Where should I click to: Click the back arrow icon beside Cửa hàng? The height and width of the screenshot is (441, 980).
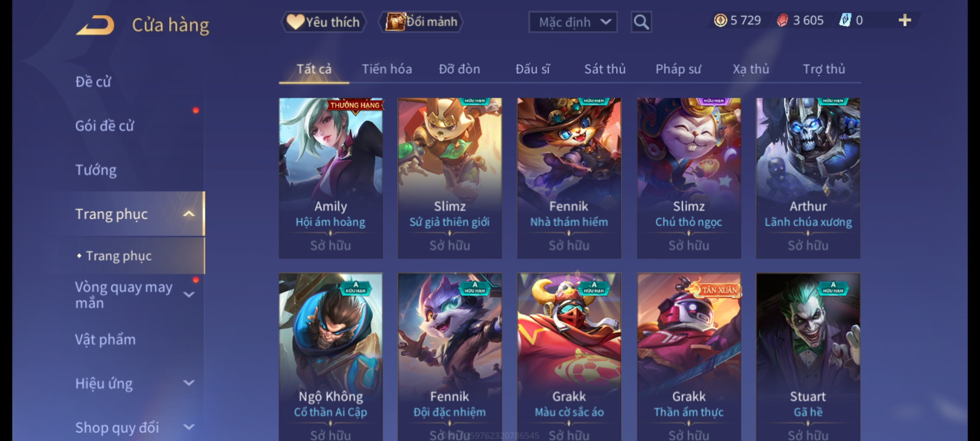[95, 25]
